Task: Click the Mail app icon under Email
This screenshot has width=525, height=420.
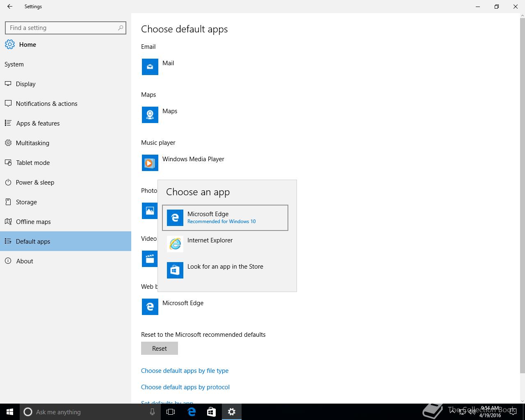Action: point(150,67)
